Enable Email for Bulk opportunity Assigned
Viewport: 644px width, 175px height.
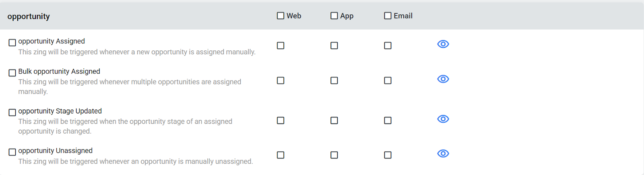click(388, 80)
